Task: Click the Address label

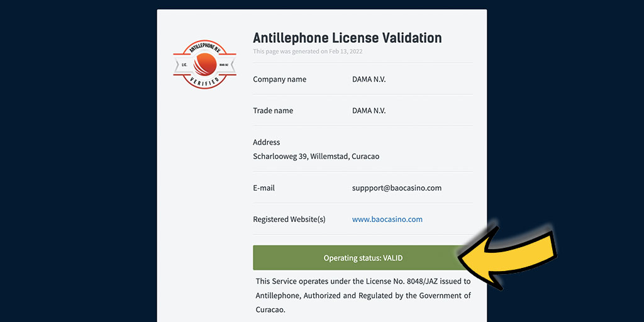Action: click(267, 142)
